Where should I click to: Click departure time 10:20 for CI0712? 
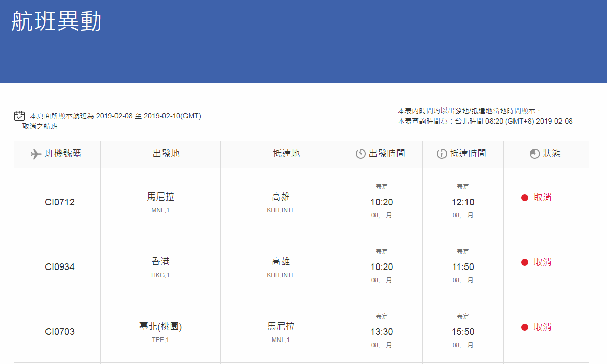382,202
